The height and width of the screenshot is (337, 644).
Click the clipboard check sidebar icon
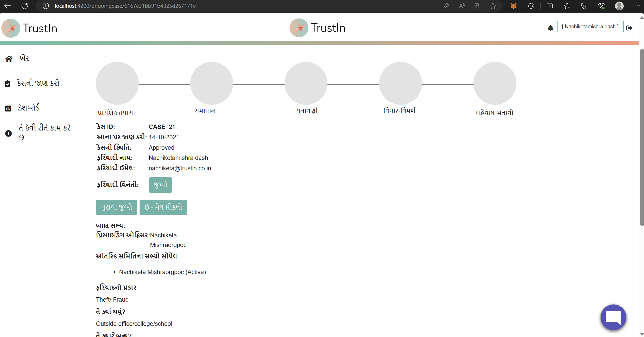[8, 83]
